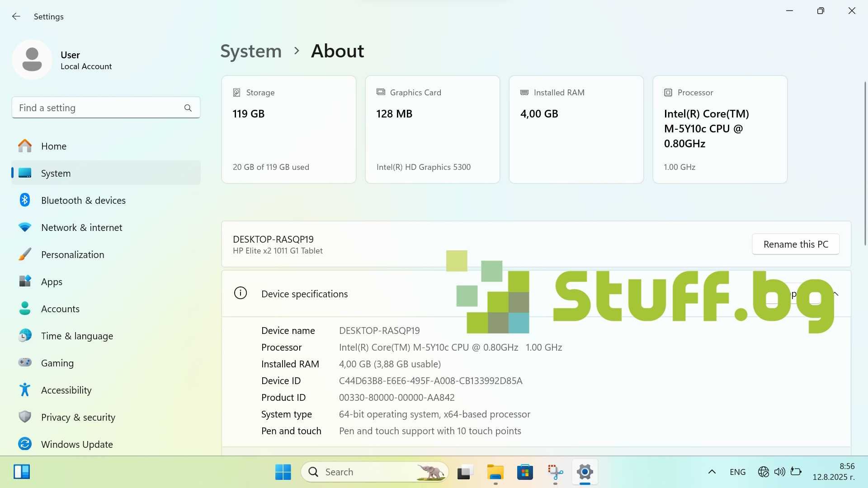Image resolution: width=868 pixels, height=488 pixels.
Task: Click the volume speaker tray icon
Action: coord(779,472)
